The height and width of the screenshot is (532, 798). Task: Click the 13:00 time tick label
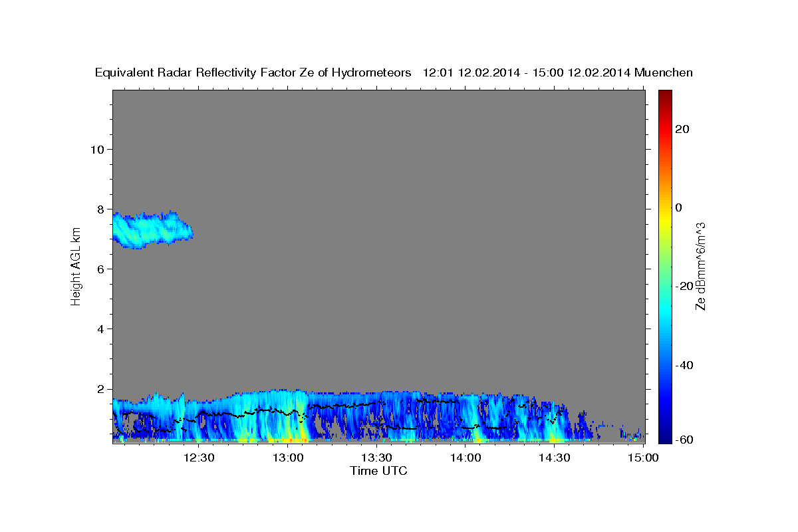pyautogui.click(x=287, y=458)
